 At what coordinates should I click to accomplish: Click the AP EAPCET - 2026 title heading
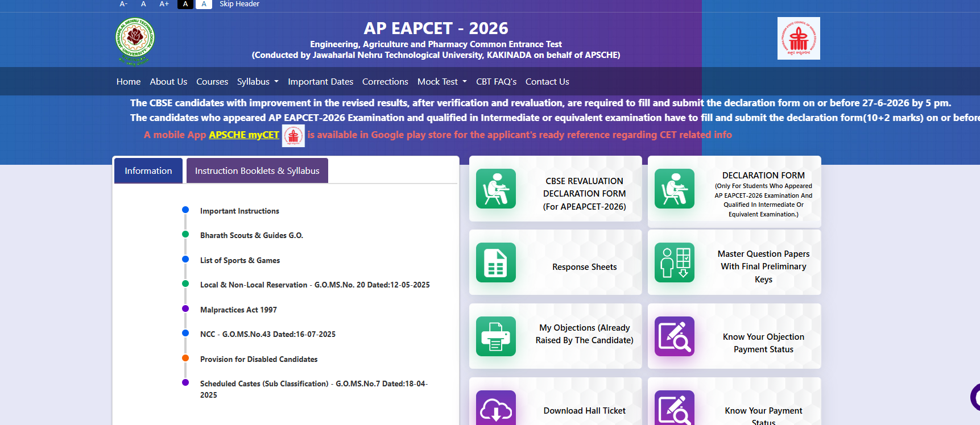pos(436,28)
